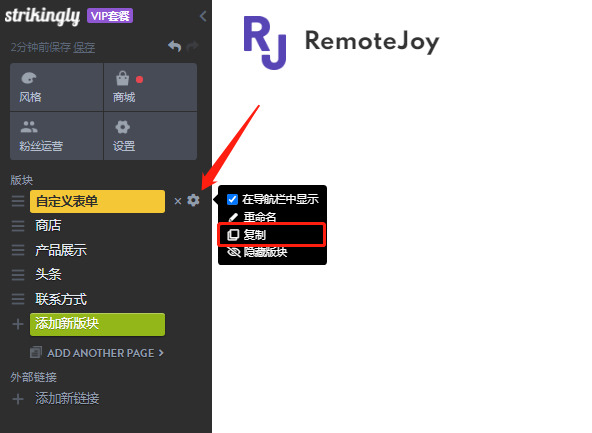This screenshot has width=592, height=433.
Task: Click the 保存 save link
Action: point(84,47)
